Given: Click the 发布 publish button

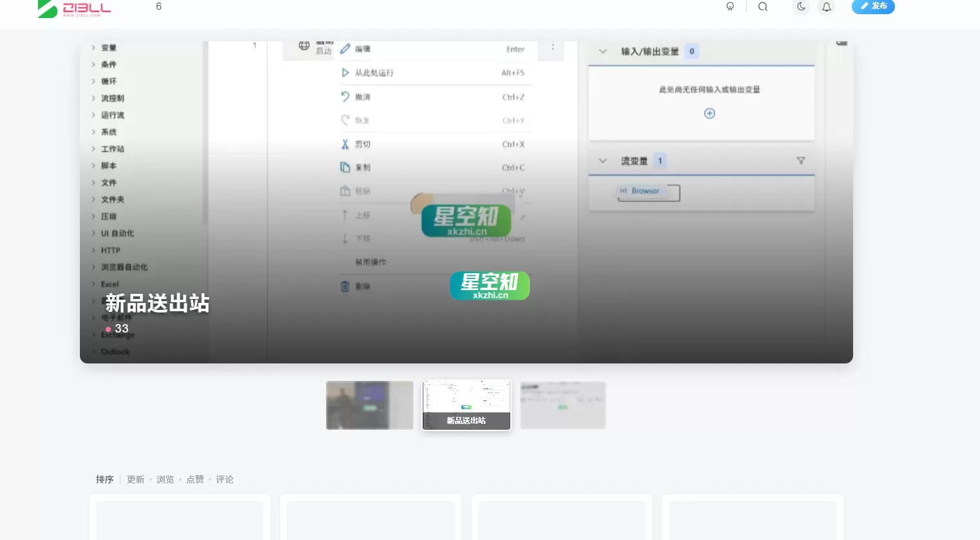Looking at the screenshot, I should click(873, 6).
